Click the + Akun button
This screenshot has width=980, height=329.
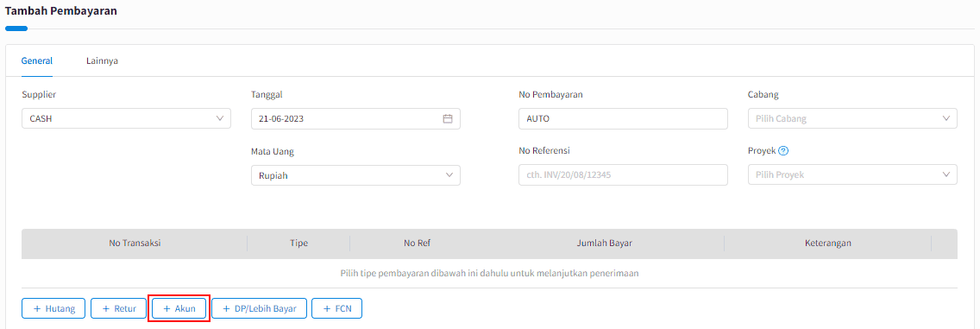pyautogui.click(x=179, y=308)
